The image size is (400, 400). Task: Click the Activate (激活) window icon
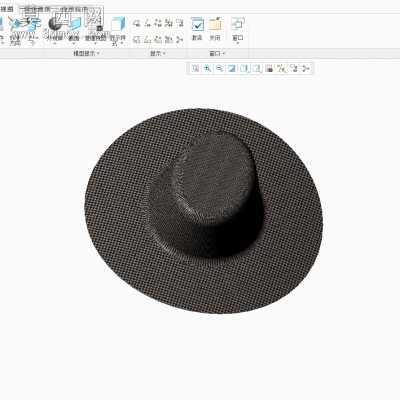(x=197, y=24)
